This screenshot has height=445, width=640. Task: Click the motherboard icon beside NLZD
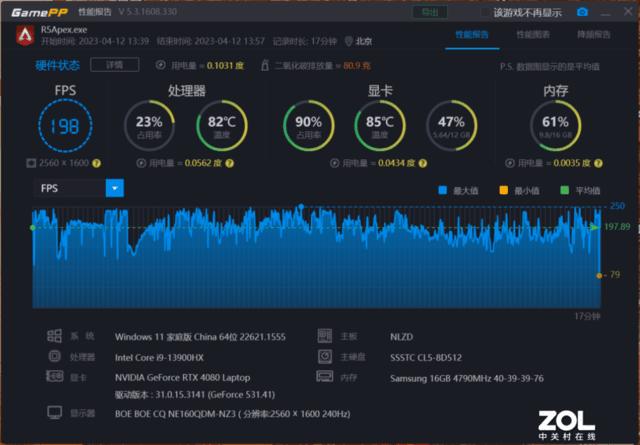325,336
